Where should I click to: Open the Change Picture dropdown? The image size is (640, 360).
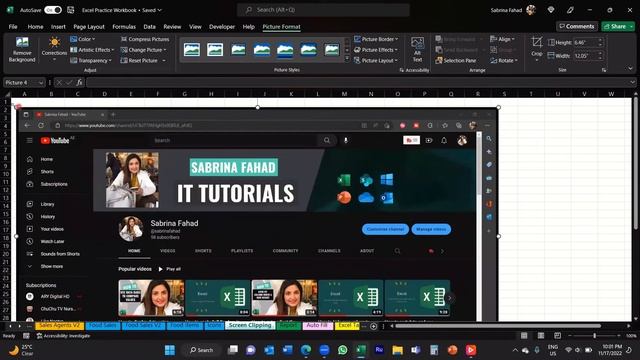tap(143, 50)
